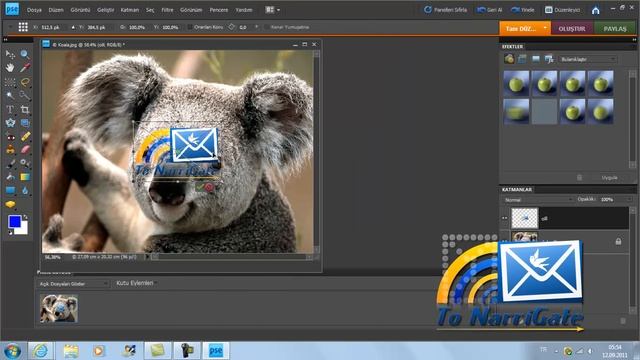640x360 pixels.
Task: Expand the Açık Dosyaları Göster dropdown
Action: [x=73, y=283]
